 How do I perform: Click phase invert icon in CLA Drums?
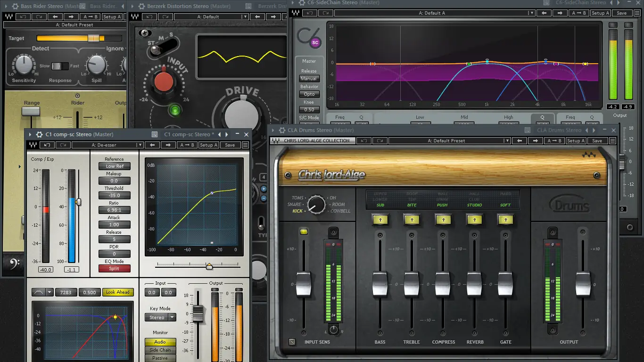(292, 342)
